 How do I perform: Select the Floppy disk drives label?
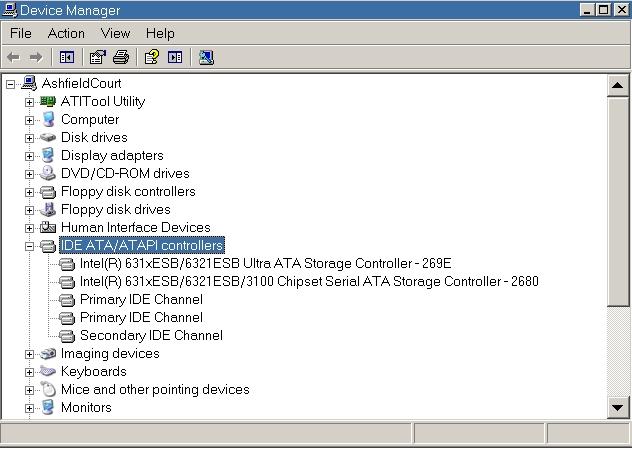click(116, 209)
